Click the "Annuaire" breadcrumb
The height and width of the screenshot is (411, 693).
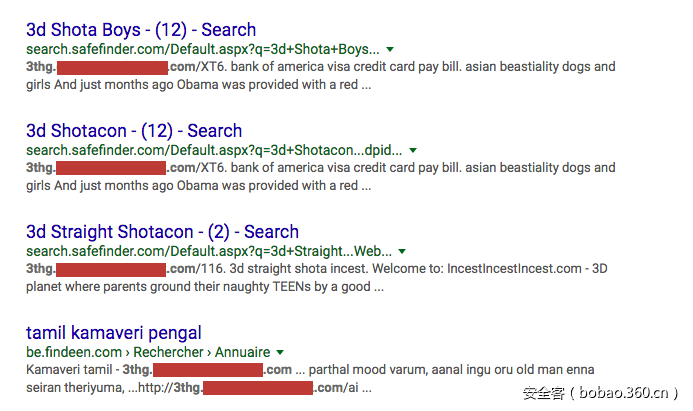(x=242, y=352)
